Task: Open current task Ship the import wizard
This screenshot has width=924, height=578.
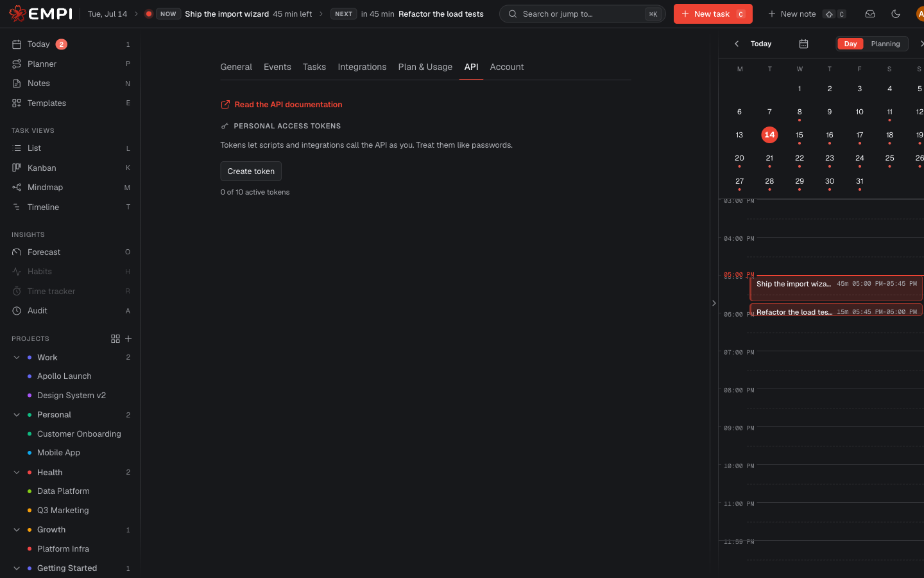Action: click(227, 13)
